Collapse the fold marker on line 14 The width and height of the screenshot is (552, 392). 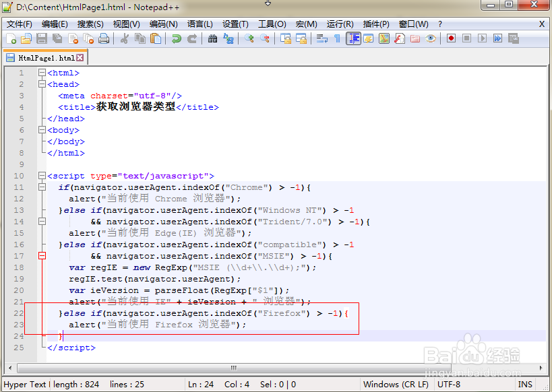42,222
